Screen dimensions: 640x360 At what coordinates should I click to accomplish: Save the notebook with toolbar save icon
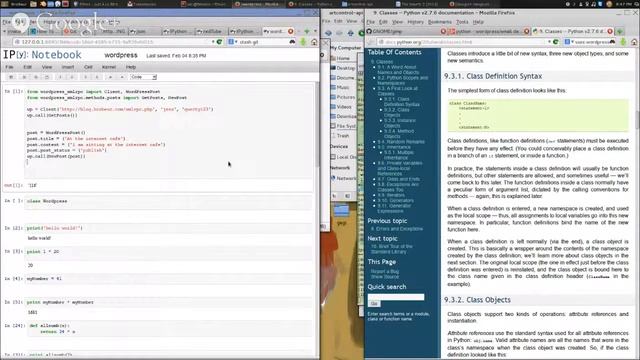pos(11,77)
